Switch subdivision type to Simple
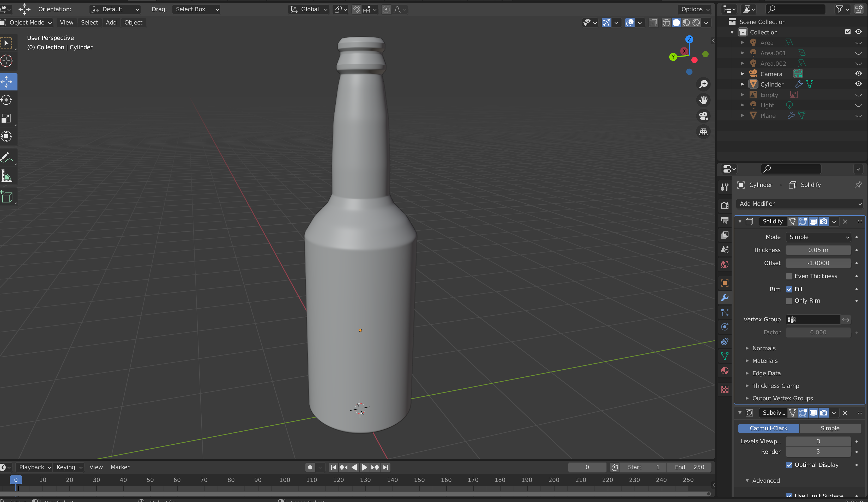 pos(830,428)
